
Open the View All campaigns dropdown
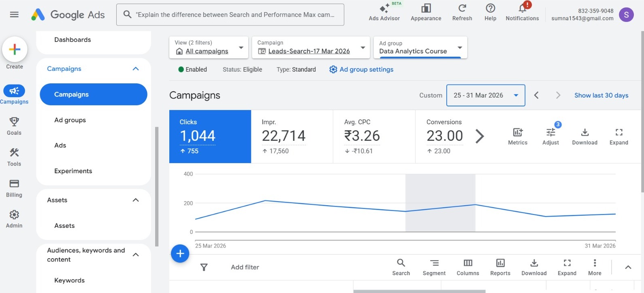(209, 47)
